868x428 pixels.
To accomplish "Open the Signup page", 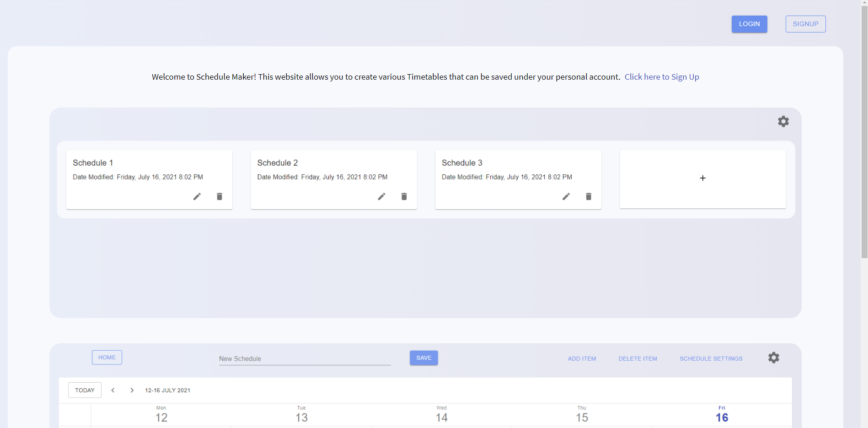I will (x=805, y=24).
